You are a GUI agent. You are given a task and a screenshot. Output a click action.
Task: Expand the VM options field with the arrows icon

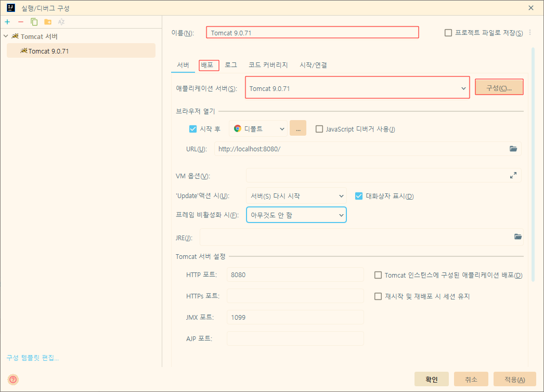click(x=513, y=176)
